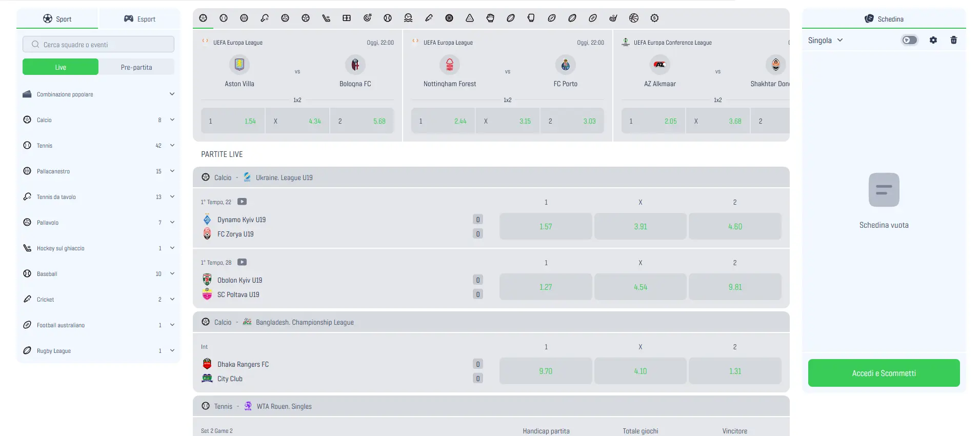This screenshot has height=436, width=980.
Task: Open bet slip settings gear
Action: point(933,40)
